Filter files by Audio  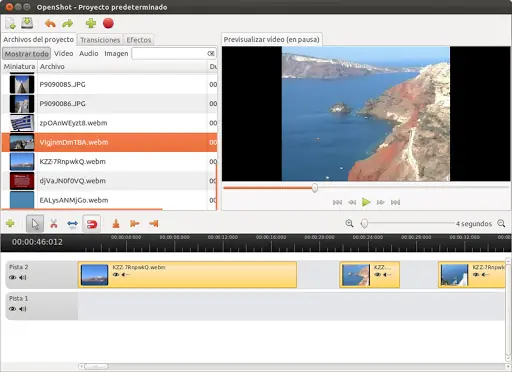tap(89, 53)
